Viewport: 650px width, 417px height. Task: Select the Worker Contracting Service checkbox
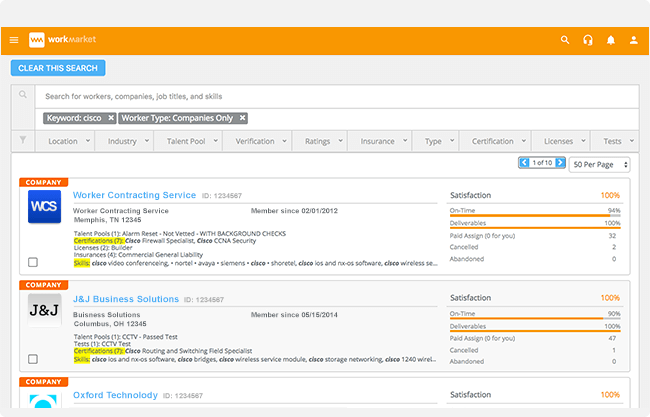tap(33, 262)
